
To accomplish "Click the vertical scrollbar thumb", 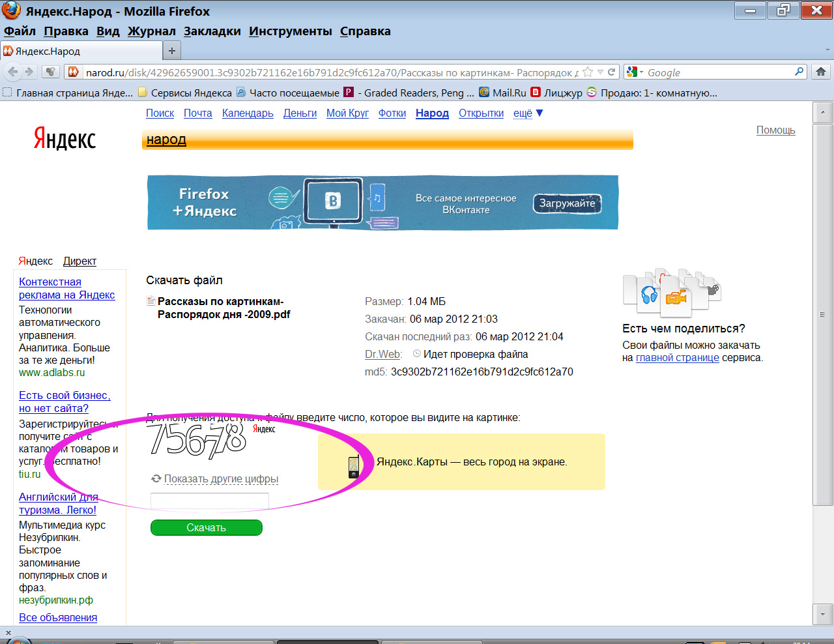I will [x=822, y=315].
